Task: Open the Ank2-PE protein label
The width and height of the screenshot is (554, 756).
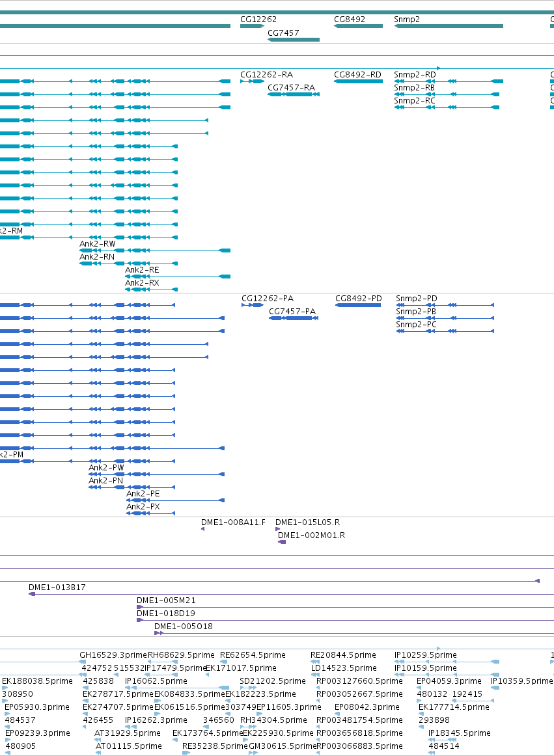Action: pos(143,494)
